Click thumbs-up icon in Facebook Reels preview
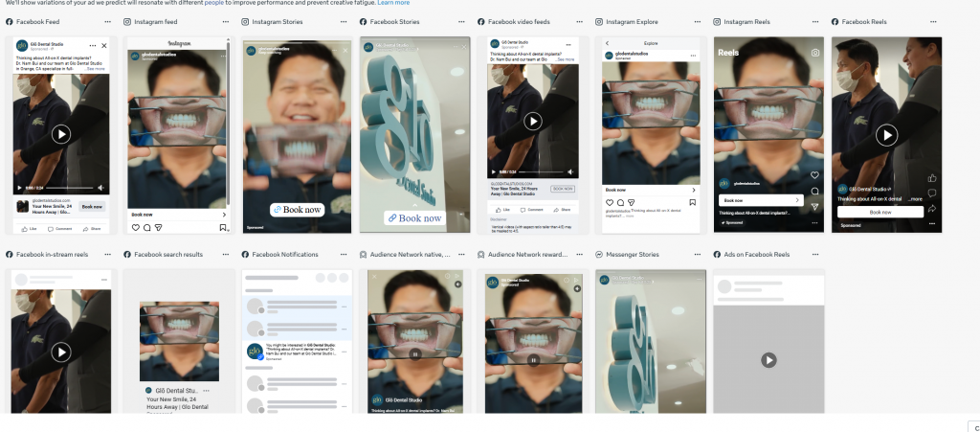The height and width of the screenshot is (432, 980). [x=932, y=177]
